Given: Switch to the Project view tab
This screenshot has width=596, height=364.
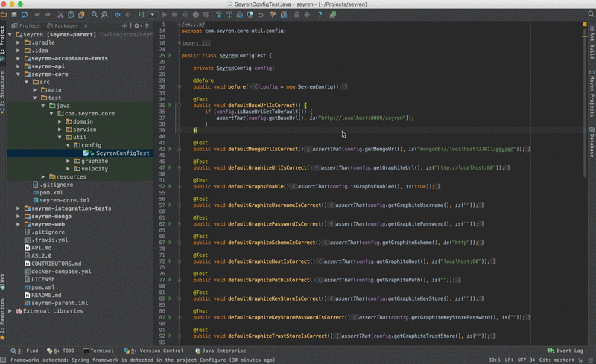Looking at the screenshot, I should coord(25,26).
